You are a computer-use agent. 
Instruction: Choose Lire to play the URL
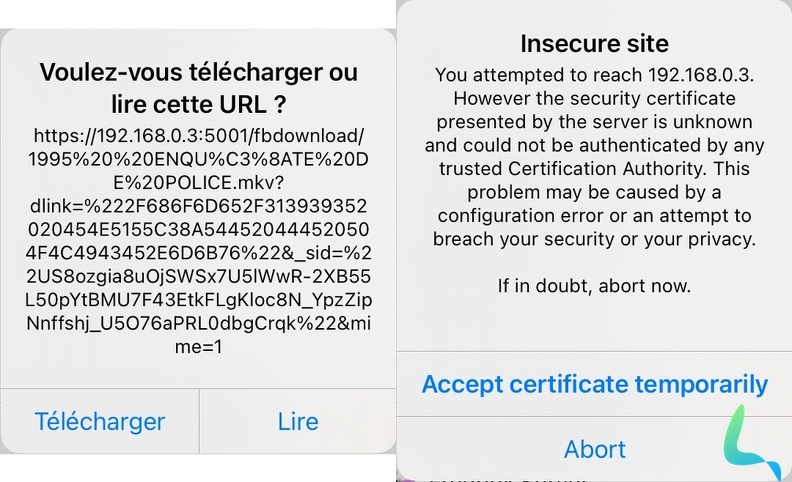pos(298,421)
